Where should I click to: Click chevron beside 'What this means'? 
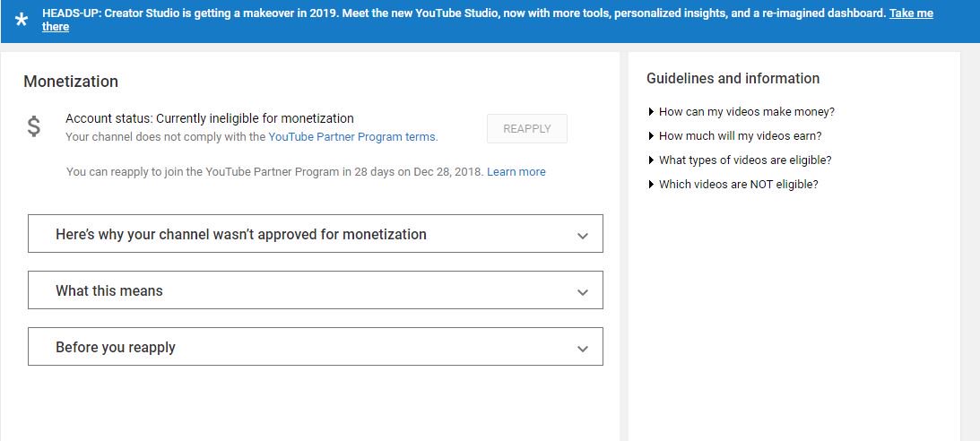coord(583,292)
